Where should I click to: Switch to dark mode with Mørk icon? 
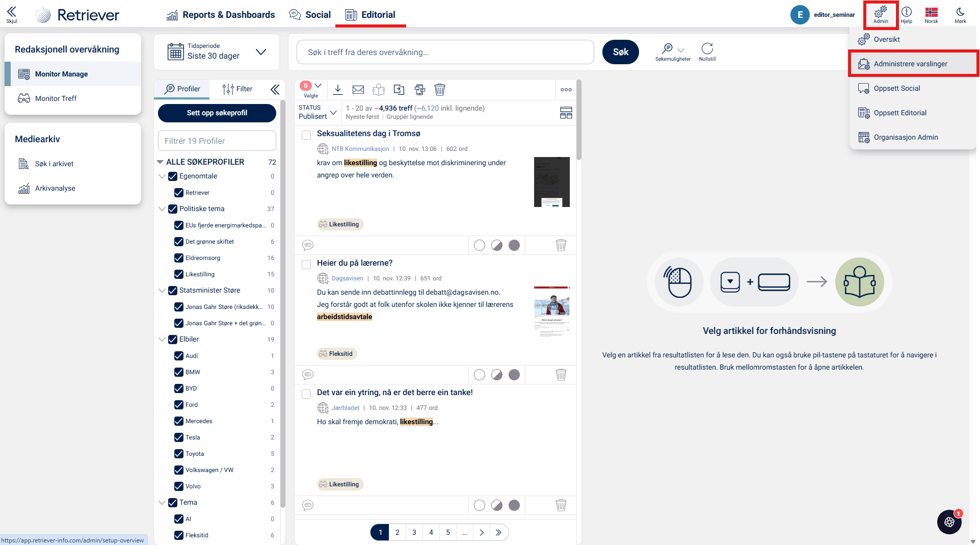(x=961, y=14)
